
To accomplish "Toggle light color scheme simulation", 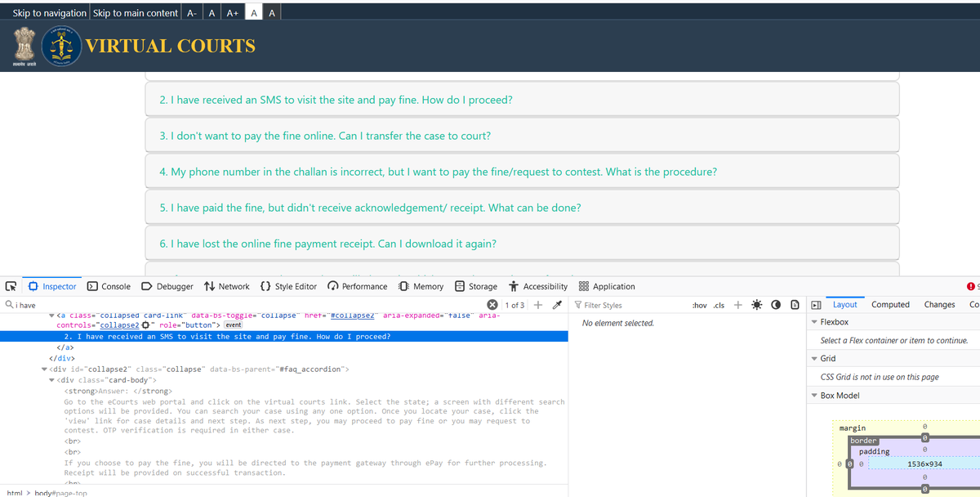I will click(757, 305).
